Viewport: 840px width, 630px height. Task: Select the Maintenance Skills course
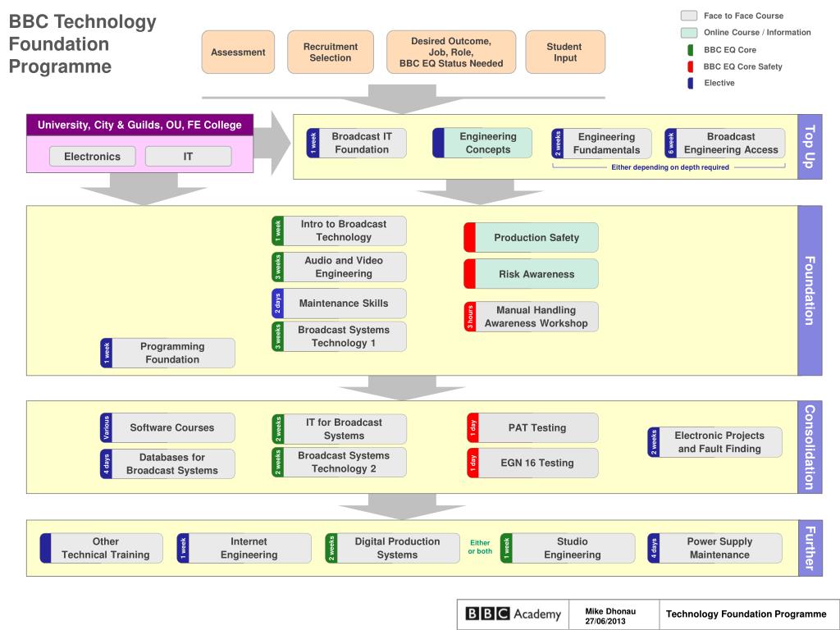[x=339, y=304]
